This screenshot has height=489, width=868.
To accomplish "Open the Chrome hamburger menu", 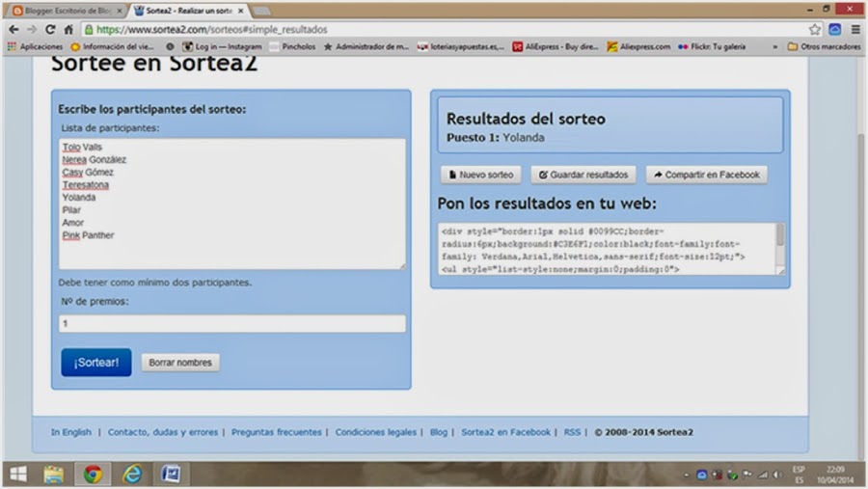I will point(855,29).
